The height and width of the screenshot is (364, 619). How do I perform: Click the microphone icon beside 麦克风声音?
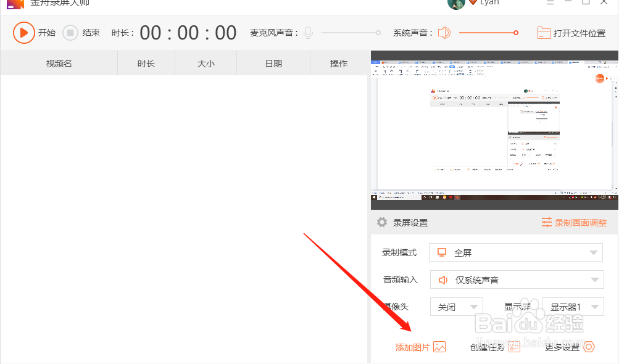pyautogui.click(x=307, y=33)
